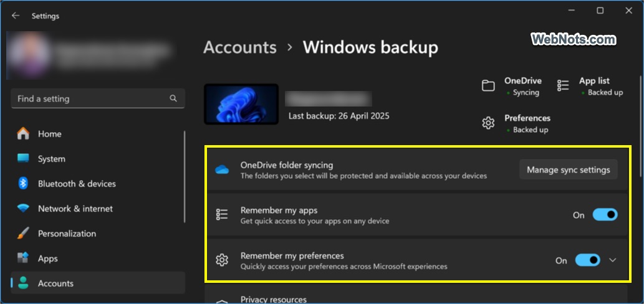
Task: Click the Accounts person icon
Action: [x=23, y=283]
